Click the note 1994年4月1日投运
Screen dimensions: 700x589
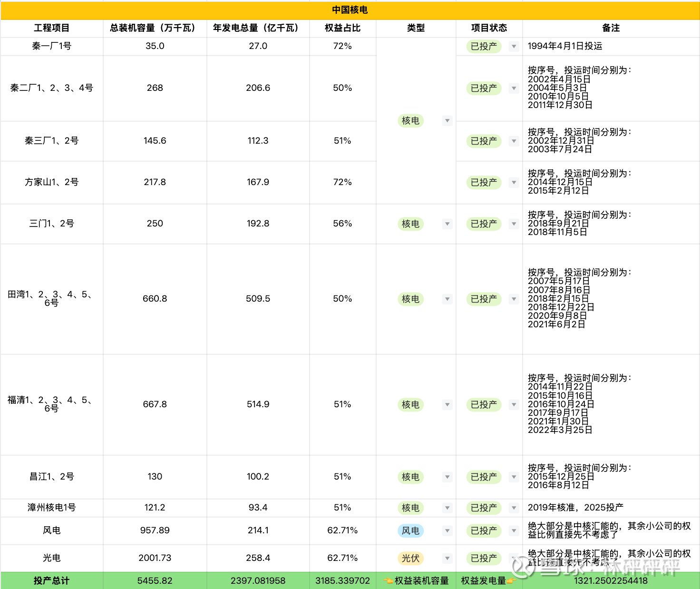565,46
